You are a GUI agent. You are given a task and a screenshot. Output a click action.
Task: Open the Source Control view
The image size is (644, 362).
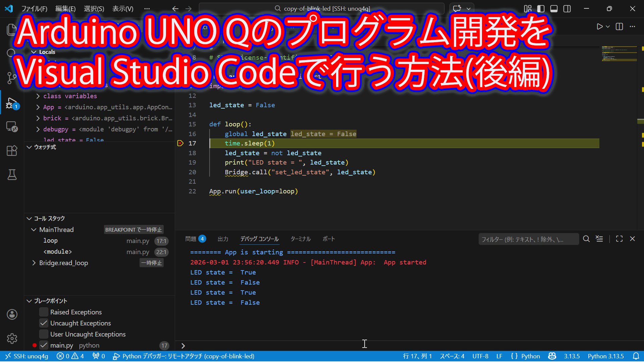pyautogui.click(x=12, y=78)
